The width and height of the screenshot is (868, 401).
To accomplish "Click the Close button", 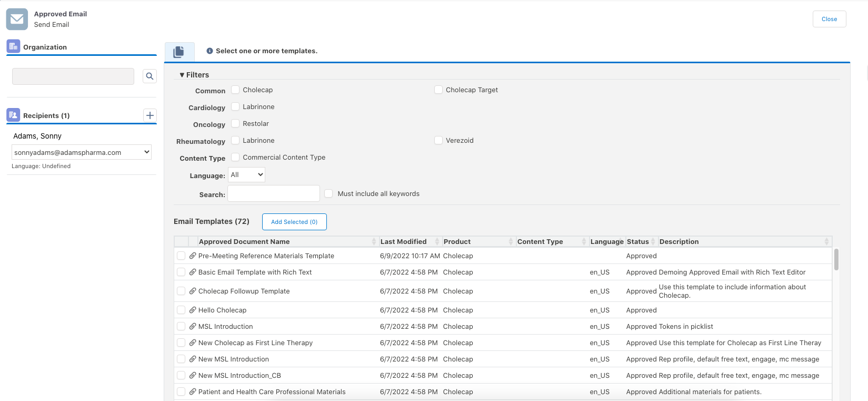I will (x=829, y=19).
